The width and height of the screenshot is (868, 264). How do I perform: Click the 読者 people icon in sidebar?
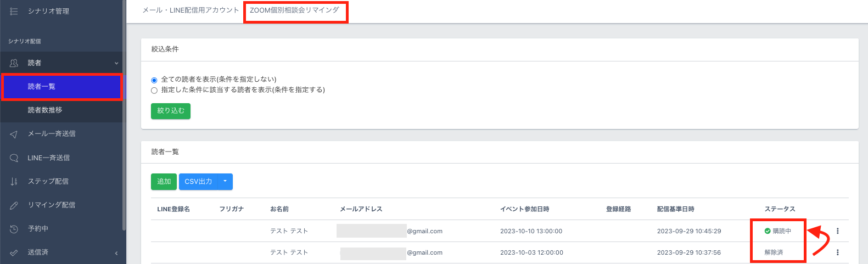14,63
